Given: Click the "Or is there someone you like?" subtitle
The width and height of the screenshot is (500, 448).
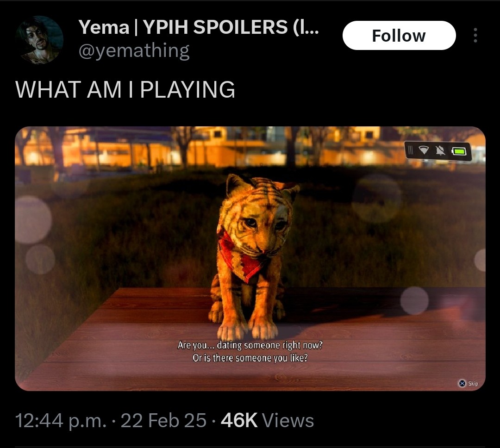Looking at the screenshot, I should point(250,358).
